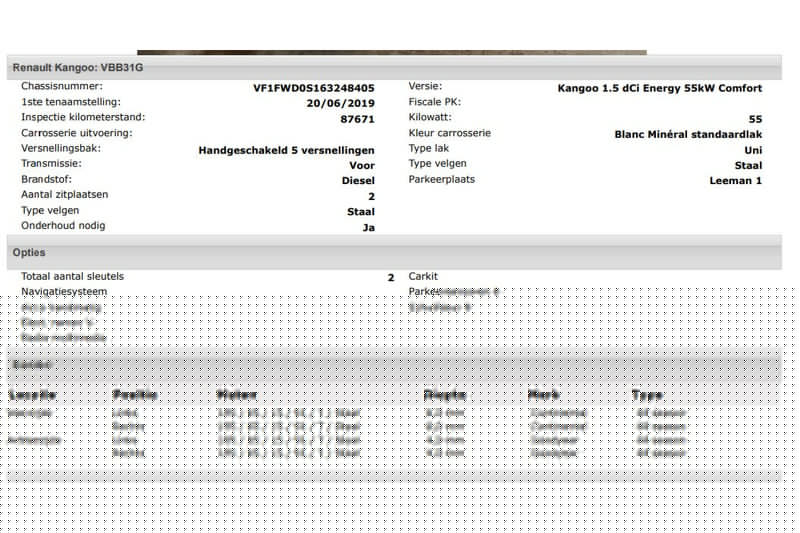Click the 'Onderhoud nodig' label

pyautogui.click(x=63, y=226)
